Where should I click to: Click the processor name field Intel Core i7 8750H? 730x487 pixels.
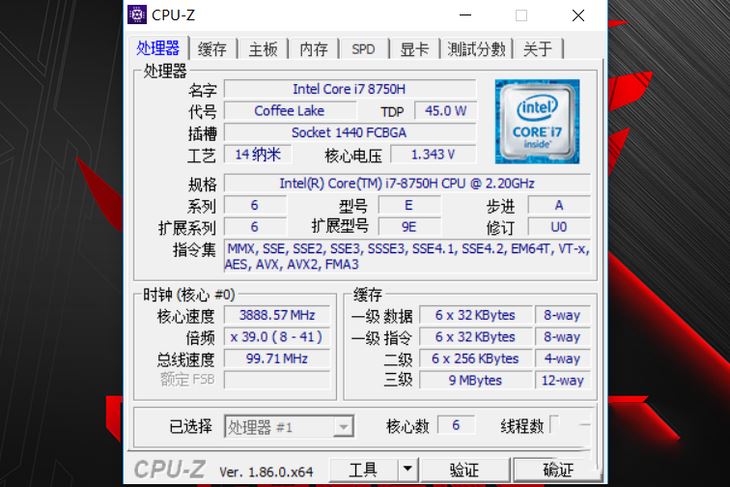click(x=350, y=89)
